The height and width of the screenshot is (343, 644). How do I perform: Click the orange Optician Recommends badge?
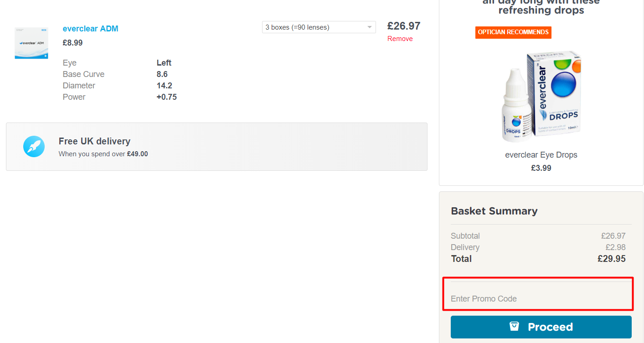coord(513,32)
